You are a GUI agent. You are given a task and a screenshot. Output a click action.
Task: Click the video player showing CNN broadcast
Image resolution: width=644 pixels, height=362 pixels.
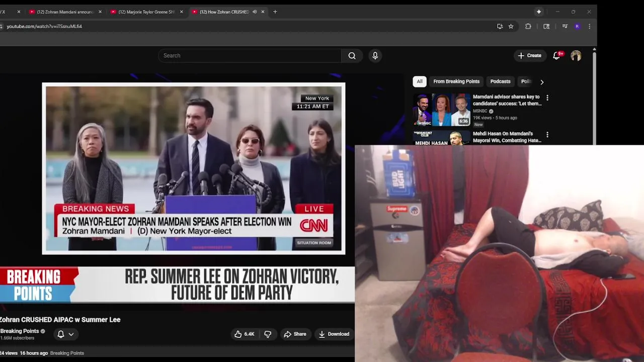pos(194,168)
